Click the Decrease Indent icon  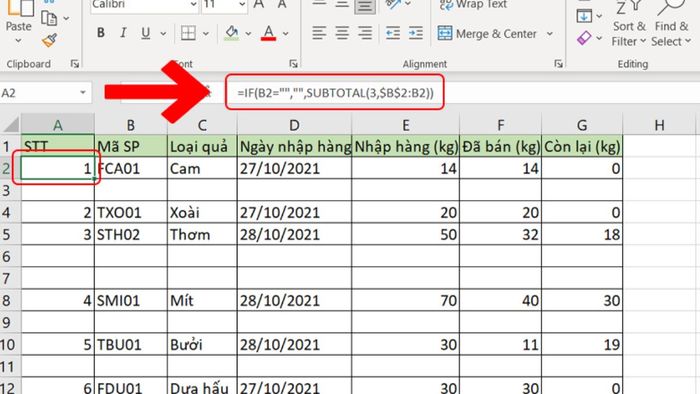pyautogui.click(x=393, y=33)
